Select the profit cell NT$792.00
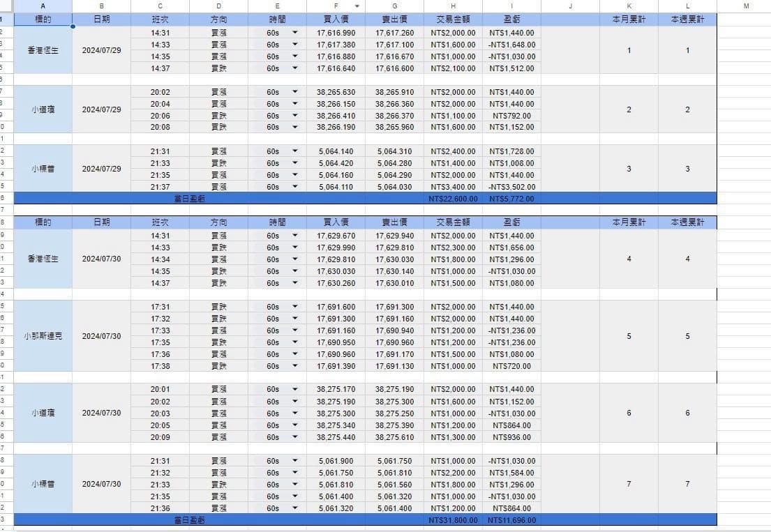Screen dimensions: 771x532 pyautogui.click(x=512, y=116)
